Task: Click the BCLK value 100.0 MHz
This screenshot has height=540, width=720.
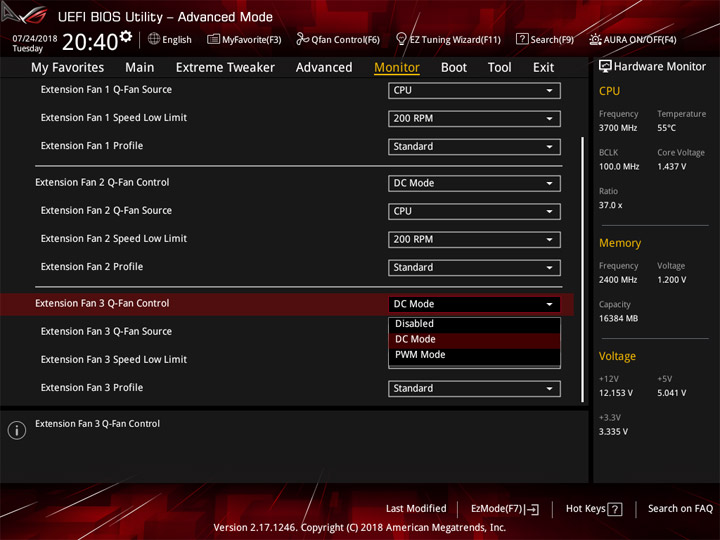Action: point(619,166)
